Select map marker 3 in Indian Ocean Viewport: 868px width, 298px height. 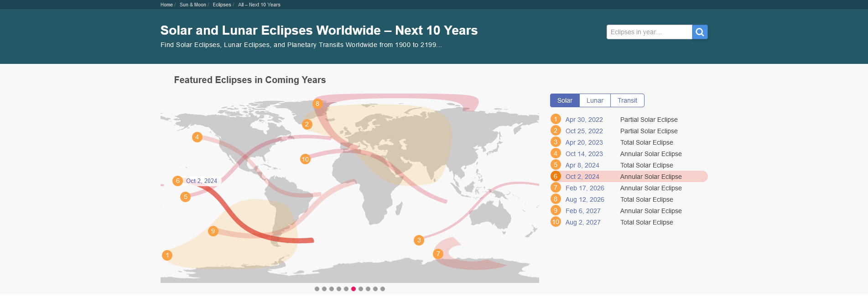[419, 240]
